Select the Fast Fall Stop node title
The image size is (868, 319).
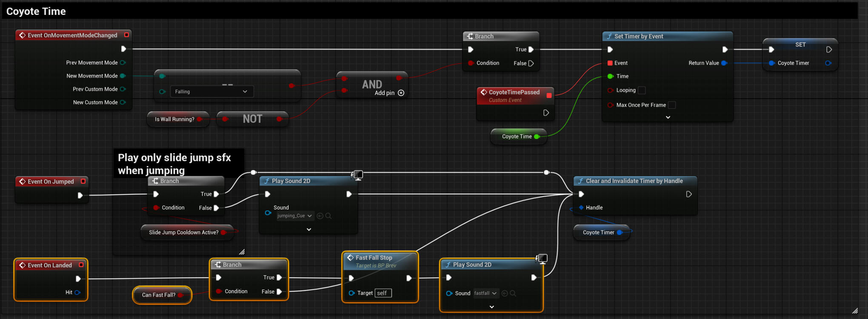(x=374, y=258)
